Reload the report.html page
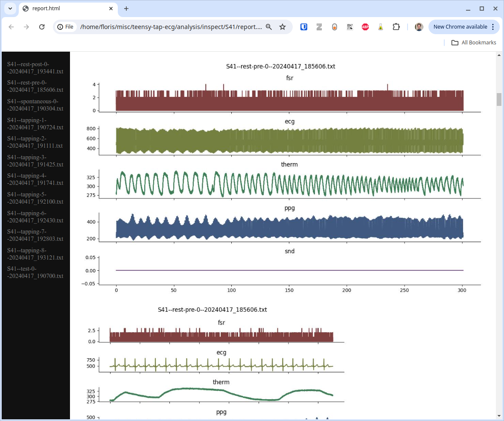The height and width of the screenshot is (421, 504). (x=42, y=27)
